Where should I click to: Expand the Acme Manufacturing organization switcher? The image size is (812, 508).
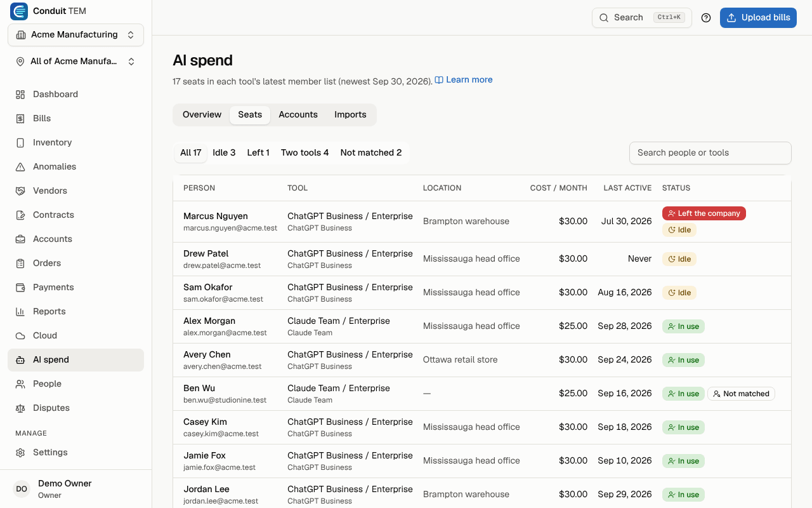75,35
